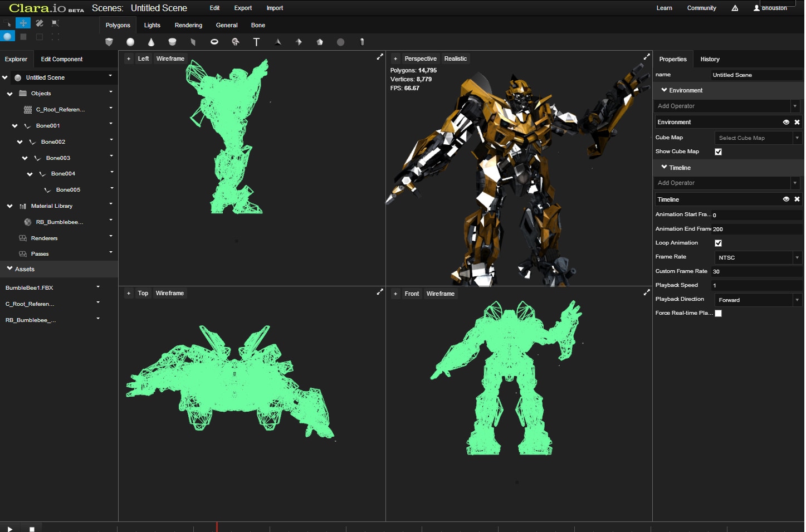Open Add Operator dropdown under Timeline
The image size is (806, 532).
pos(727,183)
